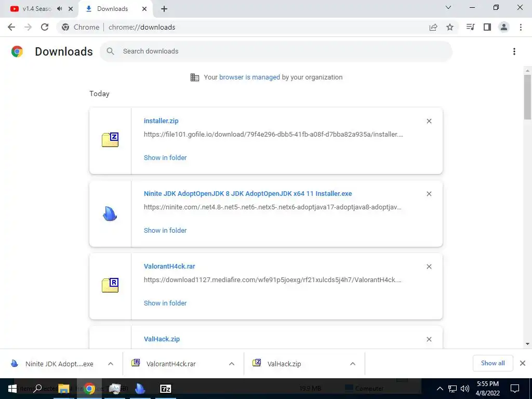
Task: Click the mediafire.com source URL
Action: pos(272,280)
